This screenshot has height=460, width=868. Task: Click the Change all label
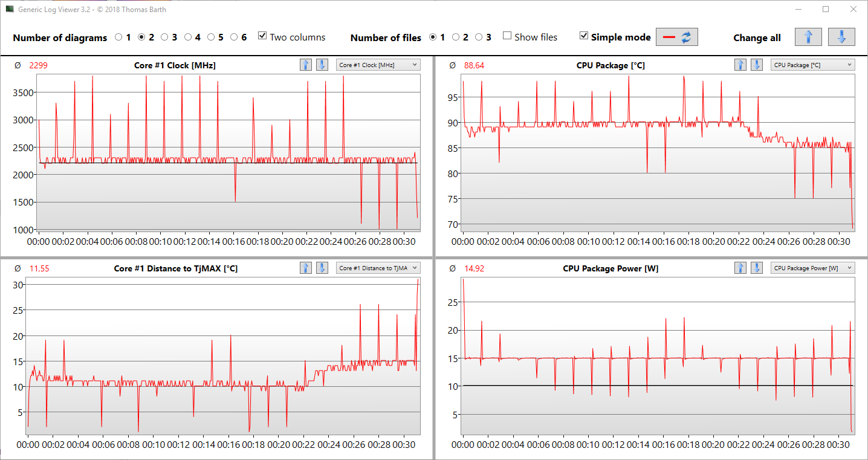(x=757, y=37)
